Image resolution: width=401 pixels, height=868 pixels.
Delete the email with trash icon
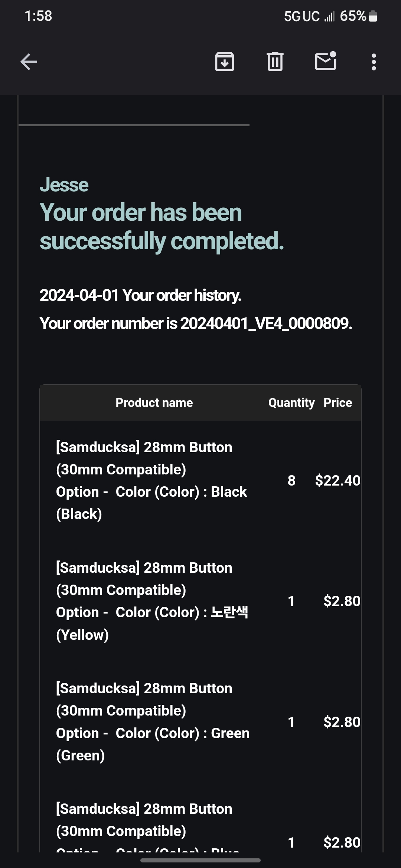coord(275,62)
